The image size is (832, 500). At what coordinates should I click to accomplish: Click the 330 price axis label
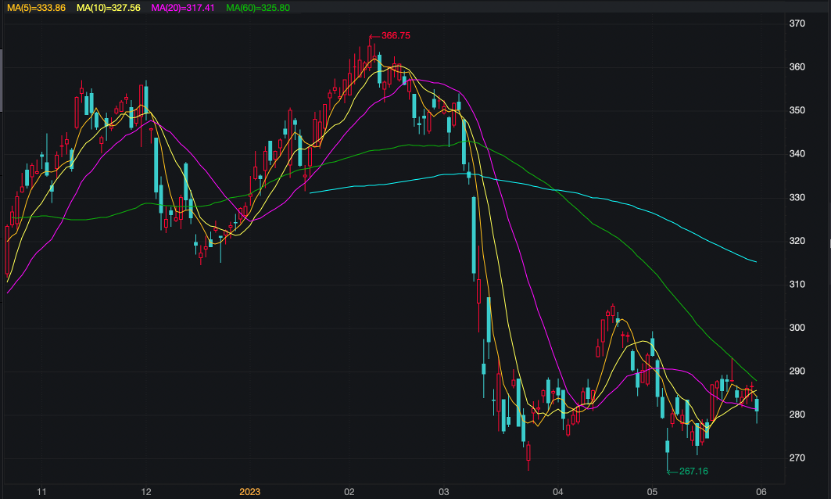point(796,197)
